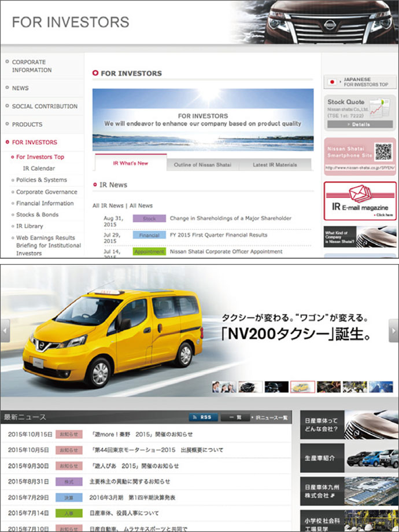Select For Investors in the sidebar
Image resolution: width=399 pixels, height=532 pixels.
tap(35, 142)
